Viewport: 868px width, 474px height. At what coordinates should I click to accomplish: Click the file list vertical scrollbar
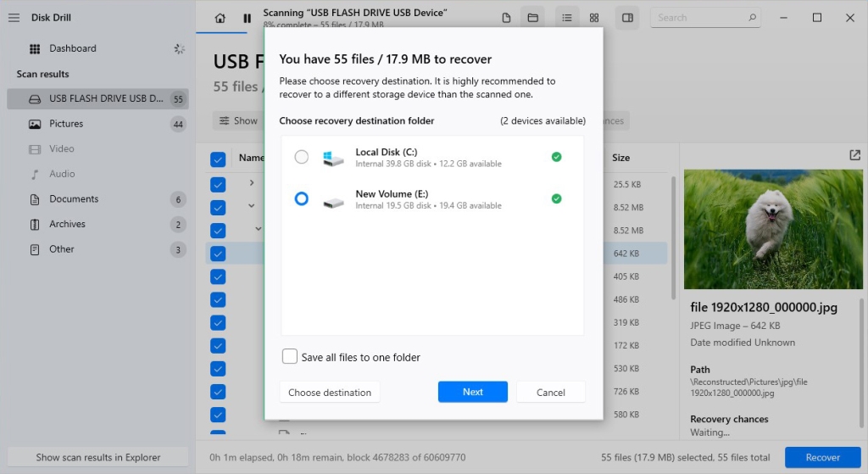673,238
